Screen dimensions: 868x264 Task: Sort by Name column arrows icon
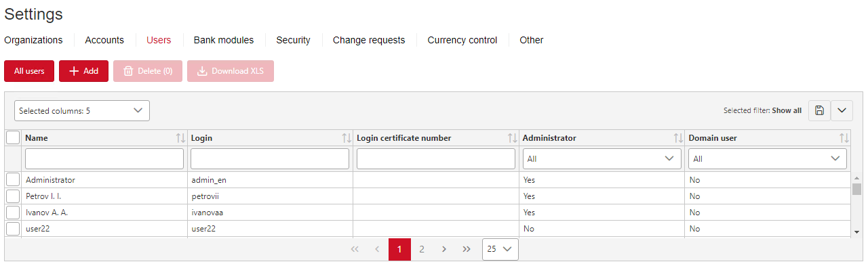click(180, 138)
